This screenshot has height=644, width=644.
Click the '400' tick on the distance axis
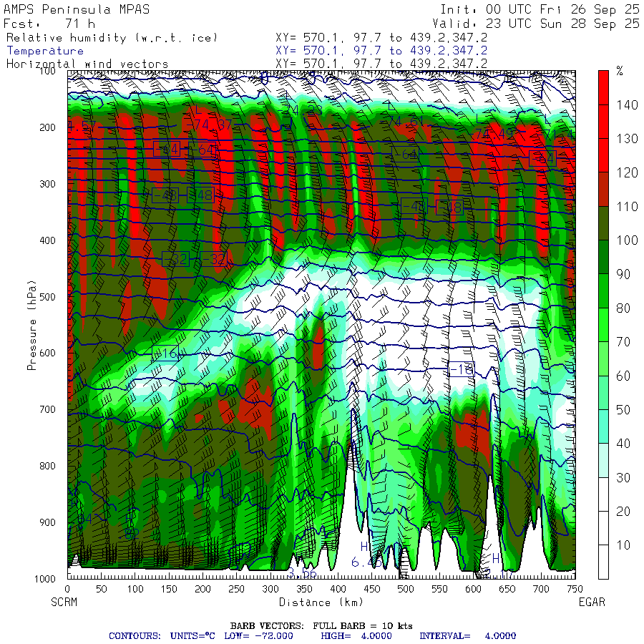pyautogui.click(x=338, y=589)
